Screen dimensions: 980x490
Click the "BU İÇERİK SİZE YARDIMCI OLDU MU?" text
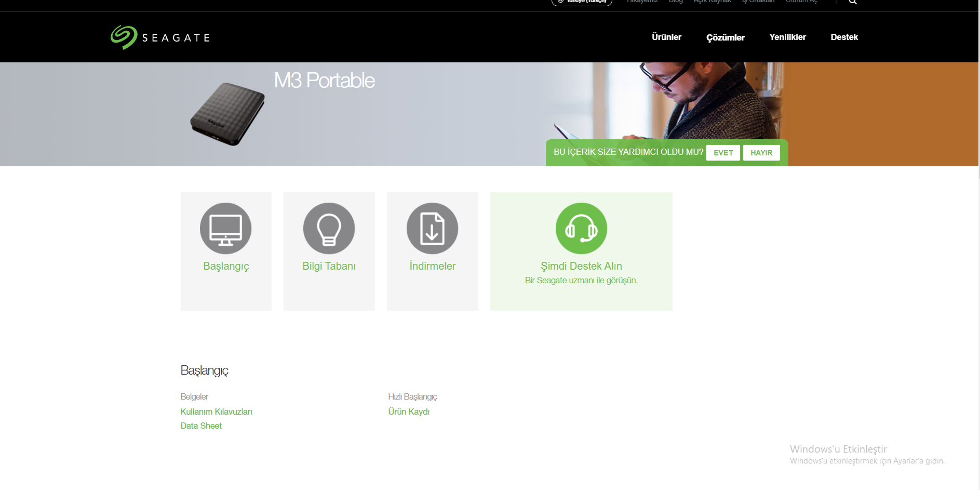click(628, 152)
